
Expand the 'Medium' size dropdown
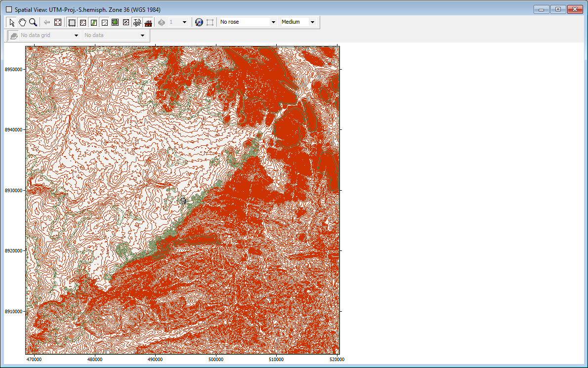(312, 22)
